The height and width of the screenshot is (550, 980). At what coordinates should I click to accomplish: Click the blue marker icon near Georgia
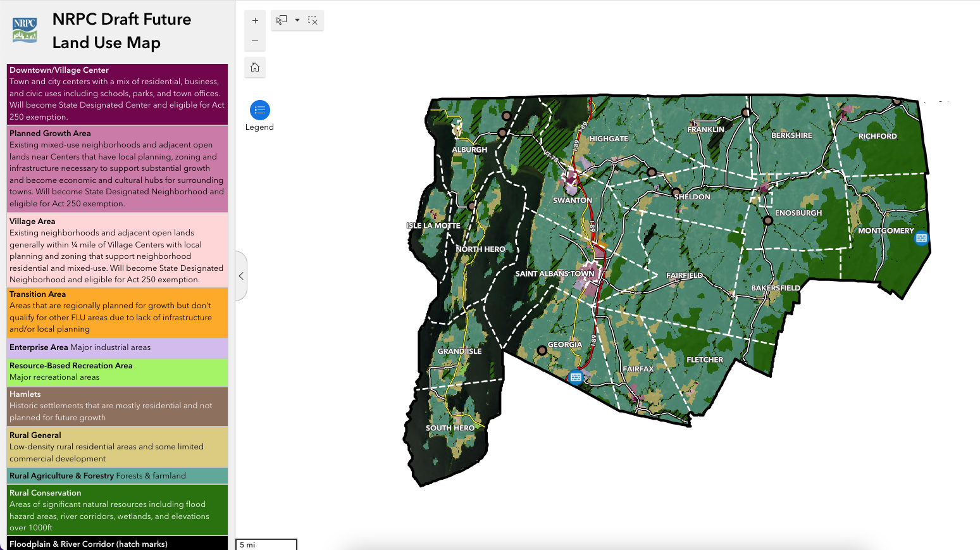(x=575, y=377)
